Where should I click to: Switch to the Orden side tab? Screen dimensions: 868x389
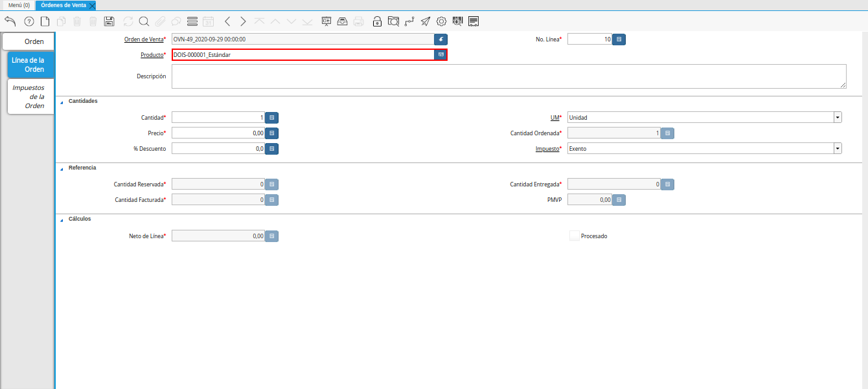coord(29,41)
